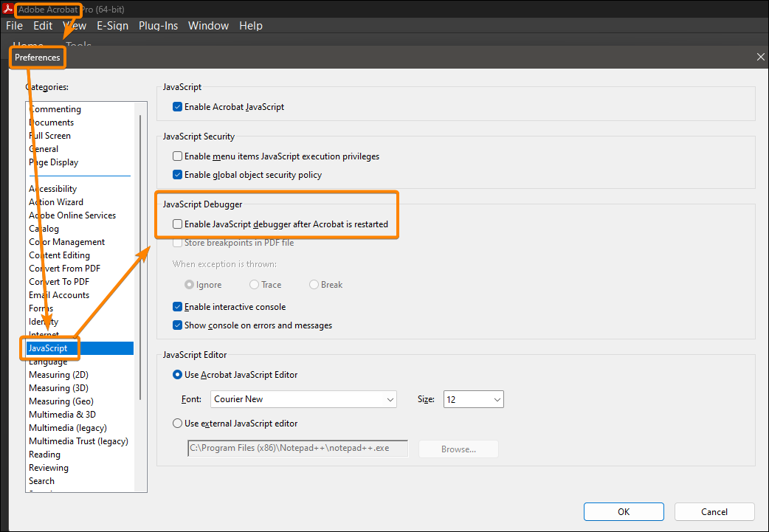Disable Show console on errors and messages
Viewport: 769px width, 532px height.
(177, 325)
